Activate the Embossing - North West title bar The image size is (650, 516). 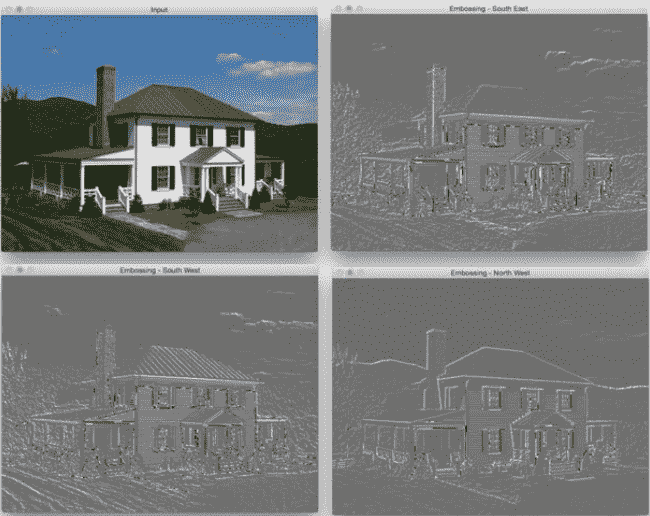coord(488,271)
